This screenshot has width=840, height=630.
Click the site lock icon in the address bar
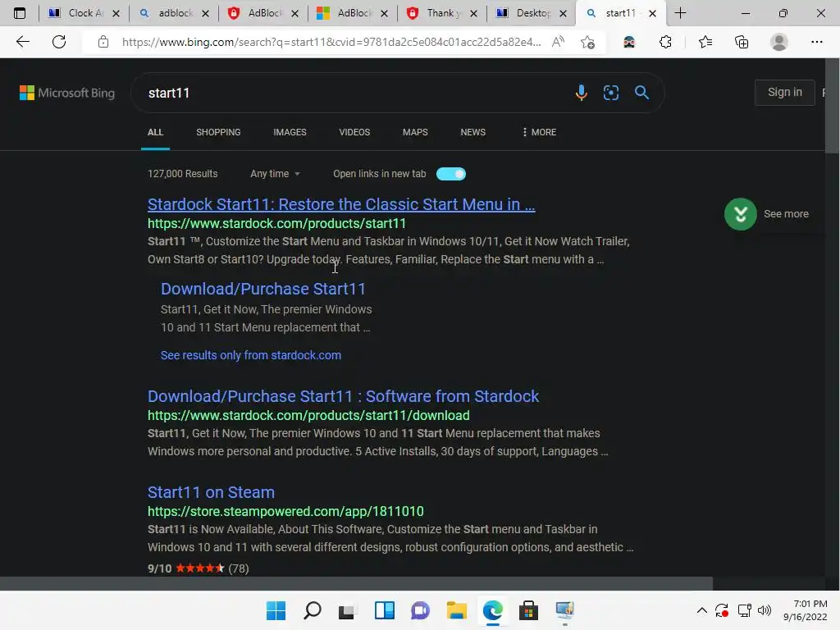(103, 42)
